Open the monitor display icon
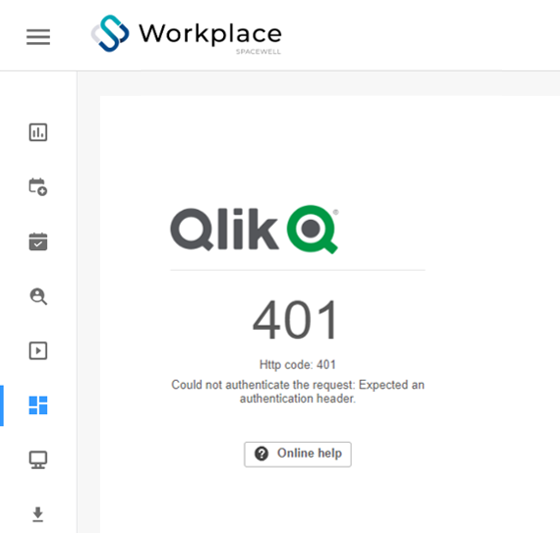 click(x=38, y=460)
